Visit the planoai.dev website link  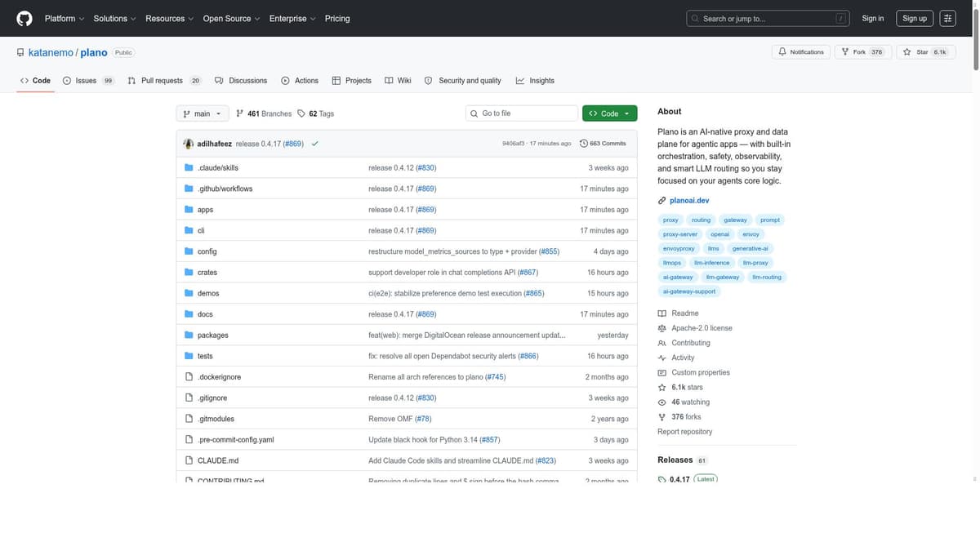coord(689,200)
